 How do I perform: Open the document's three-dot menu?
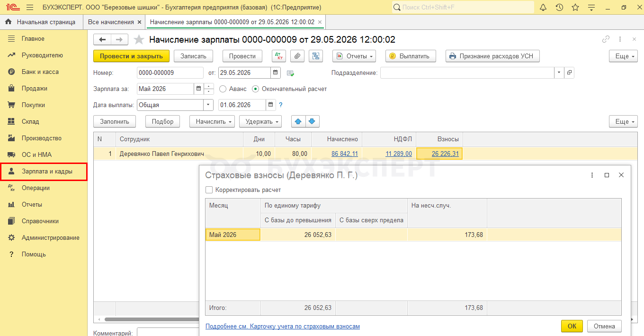point(620,40)
